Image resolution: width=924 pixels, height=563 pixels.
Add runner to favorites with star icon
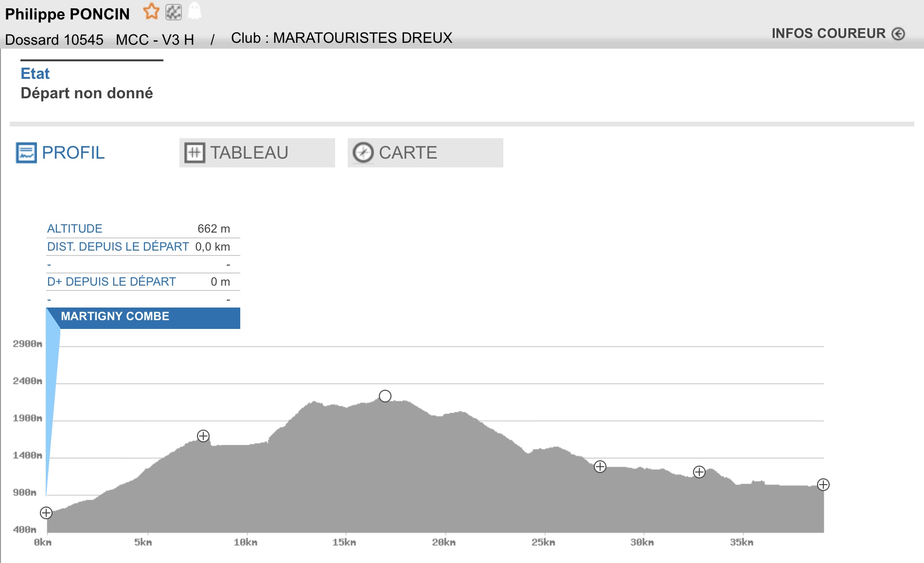click(151, 11)
